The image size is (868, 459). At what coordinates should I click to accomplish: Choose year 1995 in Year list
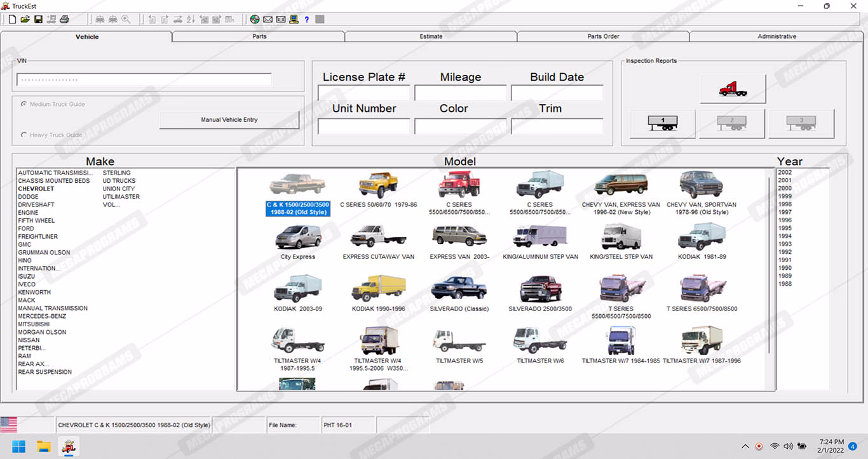pos(785,228)
